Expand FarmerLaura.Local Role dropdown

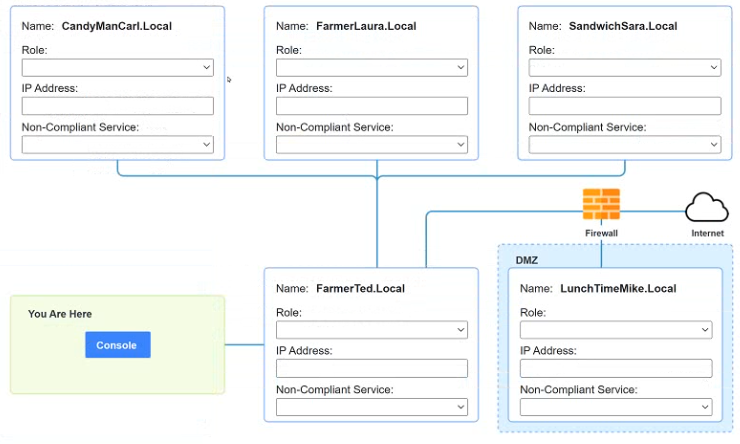pos(372,67)
